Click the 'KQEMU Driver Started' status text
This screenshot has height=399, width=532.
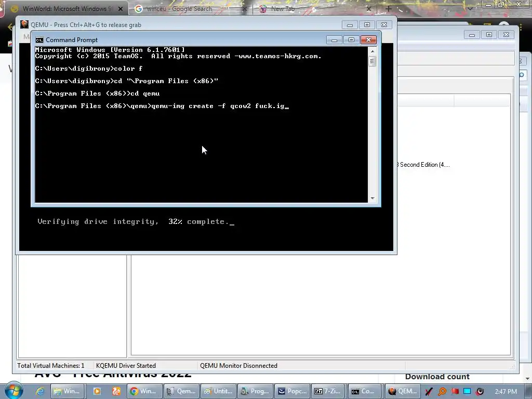126,365
